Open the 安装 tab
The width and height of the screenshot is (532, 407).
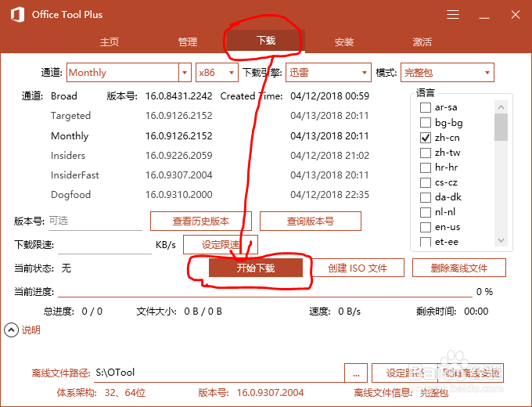(344, 41)
